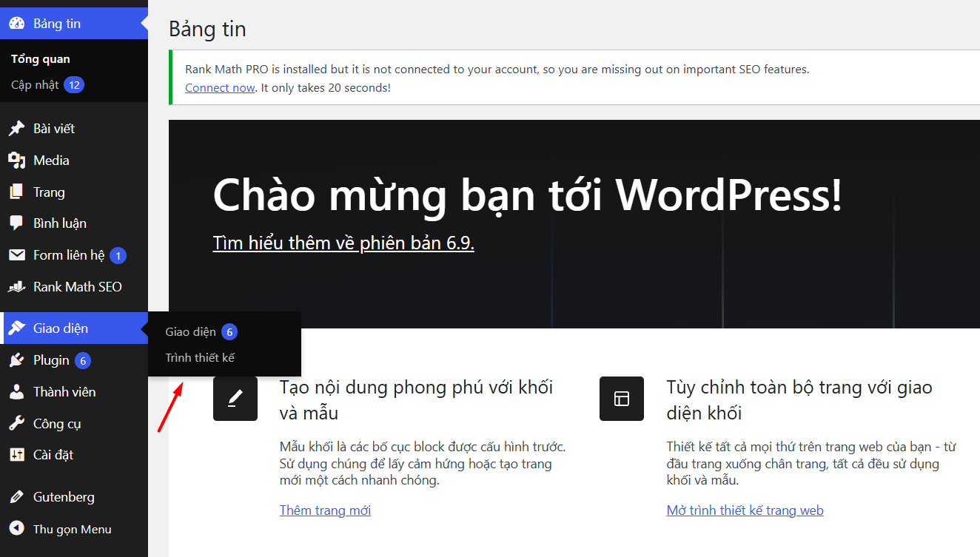The width and height of the screenshot is (980, 557).
Task: Click the Plugin plug icon
Action: pos(18,359)
